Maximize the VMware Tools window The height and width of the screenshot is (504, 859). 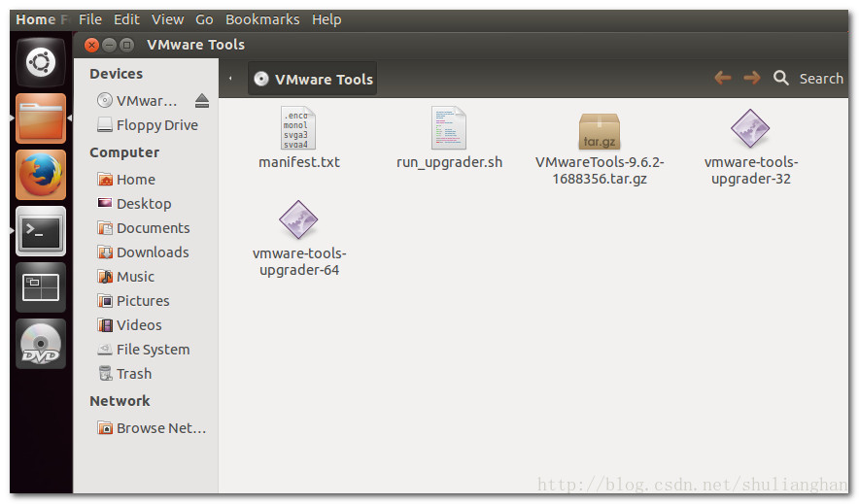click(126, 45)
